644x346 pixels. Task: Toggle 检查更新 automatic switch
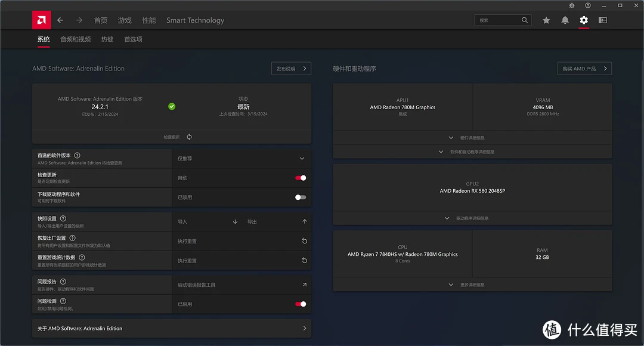point(301,178)
